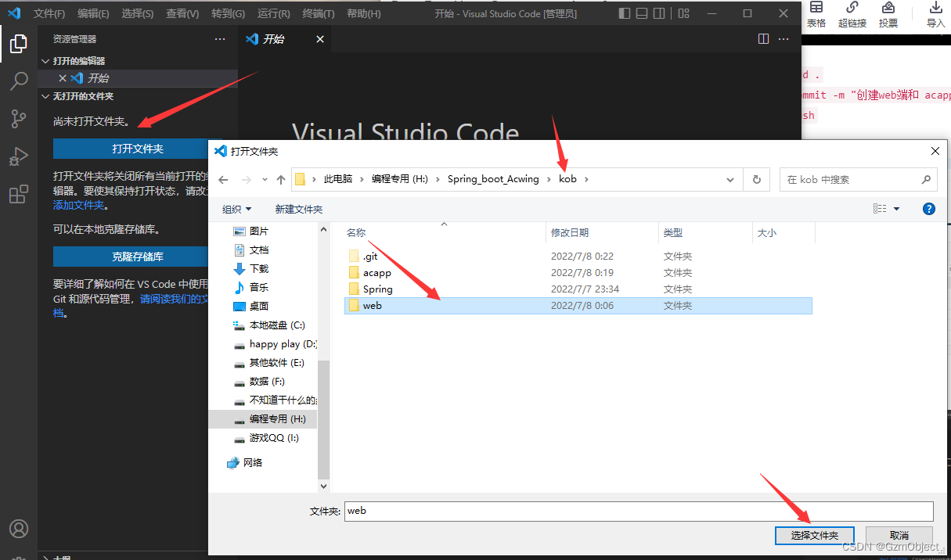Click the explorer panel more actions ellipsis
This screenshot has width=951, height=560.
pyautogui.click(x=220, y=39)
